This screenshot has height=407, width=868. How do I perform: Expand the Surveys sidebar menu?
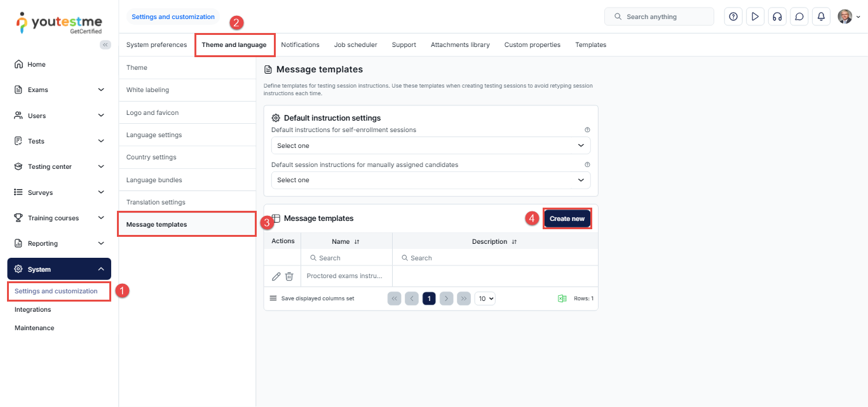pos(59,192)
